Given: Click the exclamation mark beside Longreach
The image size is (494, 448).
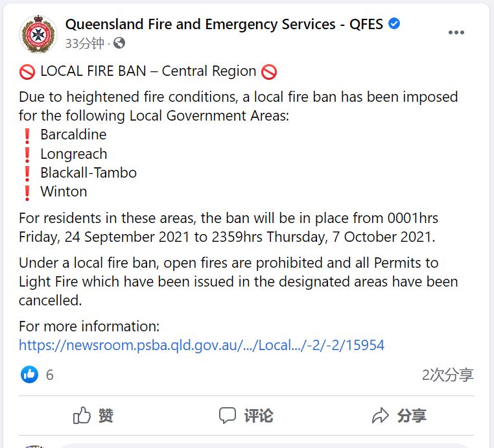Looking at the screenshot, I should 27,154.
